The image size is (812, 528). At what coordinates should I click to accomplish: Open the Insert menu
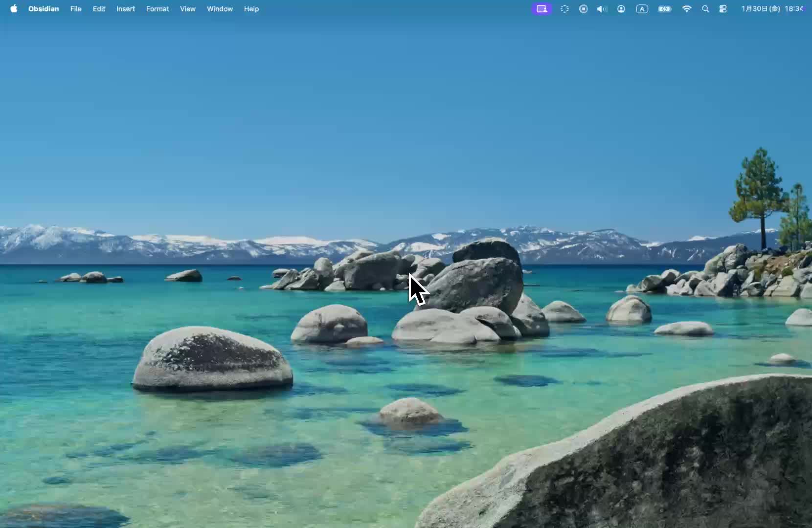pyautogui.click(x=126, y=9)
